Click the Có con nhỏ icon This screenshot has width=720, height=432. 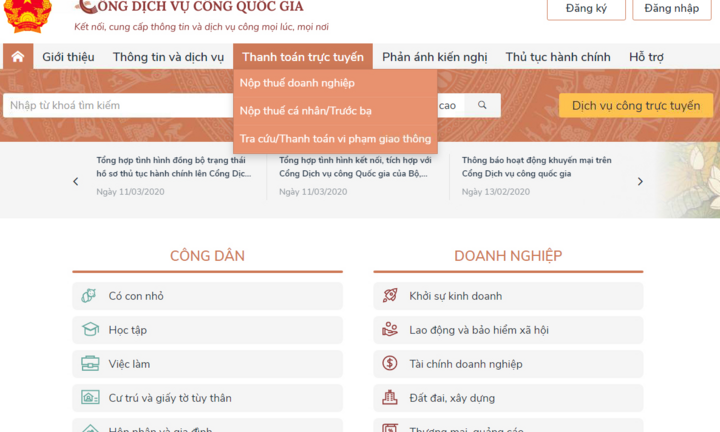click(x=89, y=296)
